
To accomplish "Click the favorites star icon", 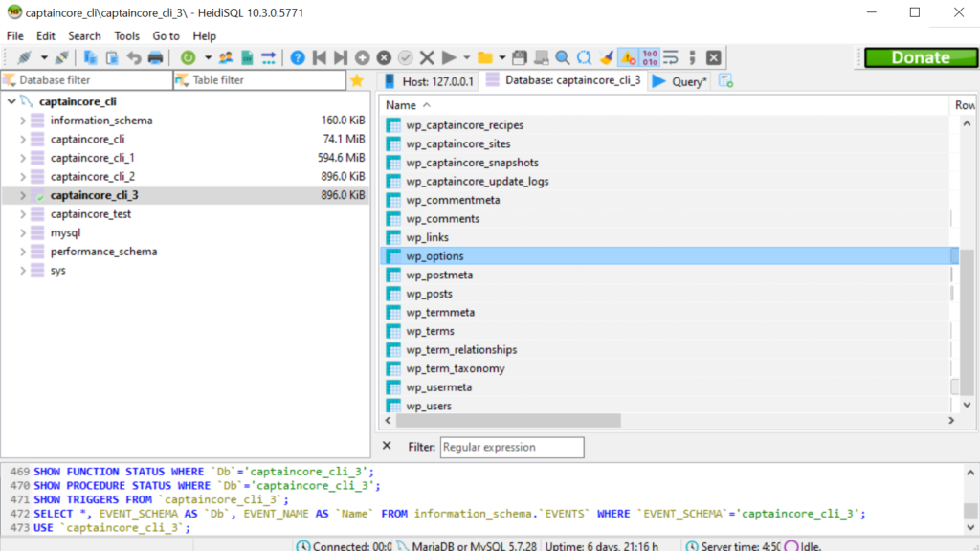I will tap(357, 81).
